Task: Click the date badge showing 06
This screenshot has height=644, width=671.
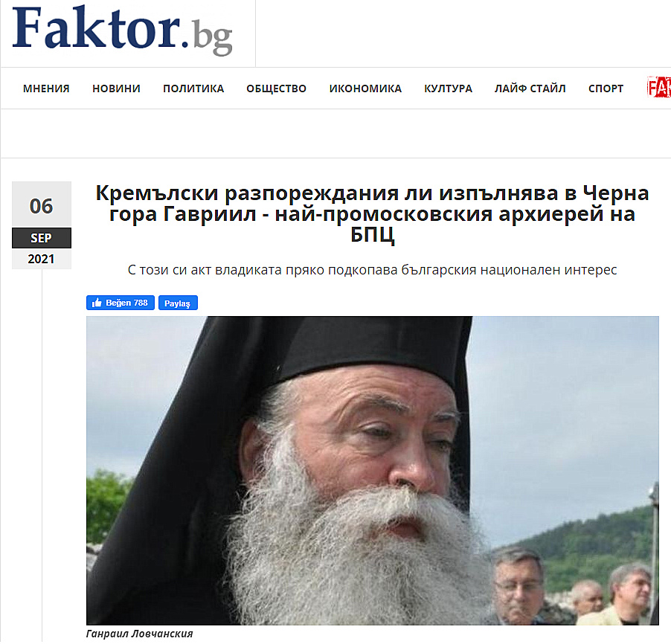Action: 42,206
